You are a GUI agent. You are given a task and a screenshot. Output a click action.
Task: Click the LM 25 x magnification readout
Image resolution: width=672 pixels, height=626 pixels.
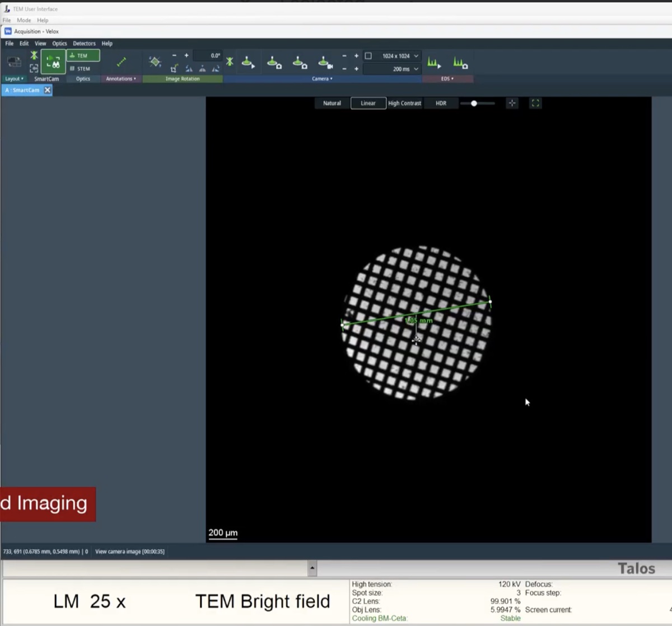click(90, 601)
